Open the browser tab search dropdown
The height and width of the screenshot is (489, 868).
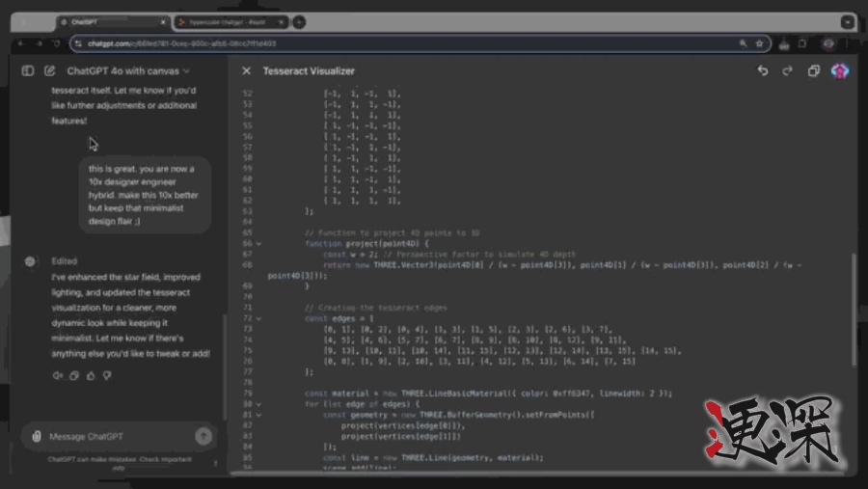[848, 22]
